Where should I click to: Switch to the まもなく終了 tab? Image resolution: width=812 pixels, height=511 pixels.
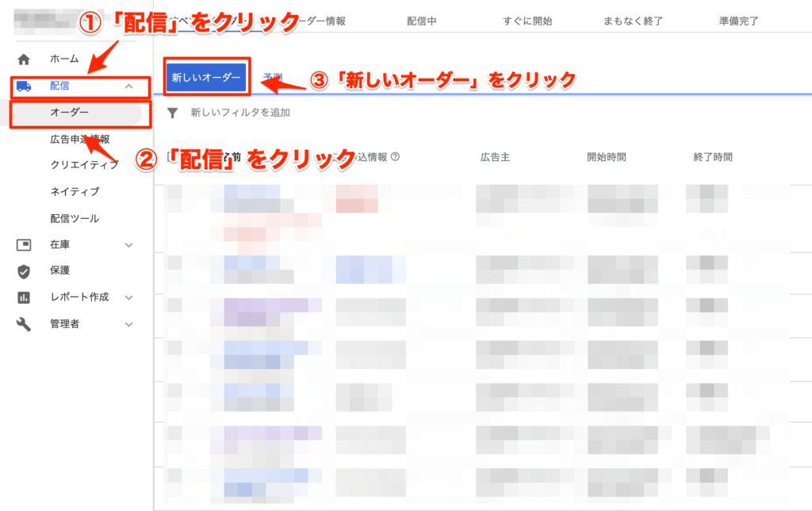point(633,21)
